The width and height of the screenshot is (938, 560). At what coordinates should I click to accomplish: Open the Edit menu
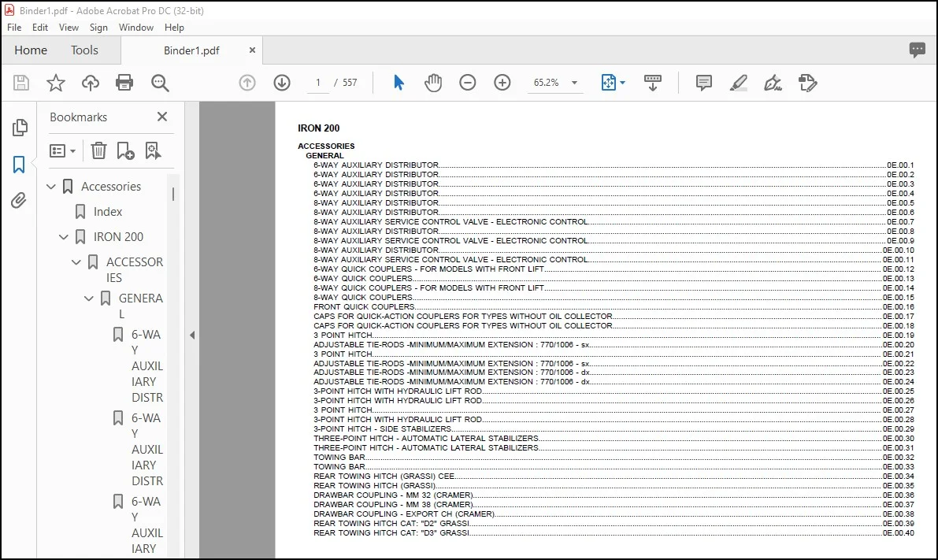click(40, 28)
